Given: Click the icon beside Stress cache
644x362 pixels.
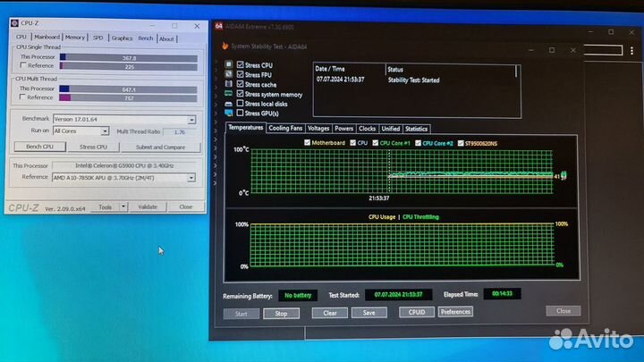Looking at the screenshot, I should (x=229, y=84).
